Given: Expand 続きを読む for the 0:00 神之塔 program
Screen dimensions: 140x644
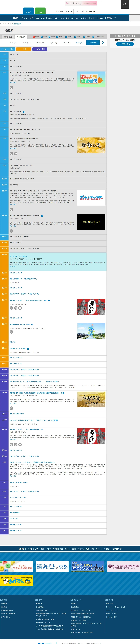Looking at the screenshot, I should 13,476.
